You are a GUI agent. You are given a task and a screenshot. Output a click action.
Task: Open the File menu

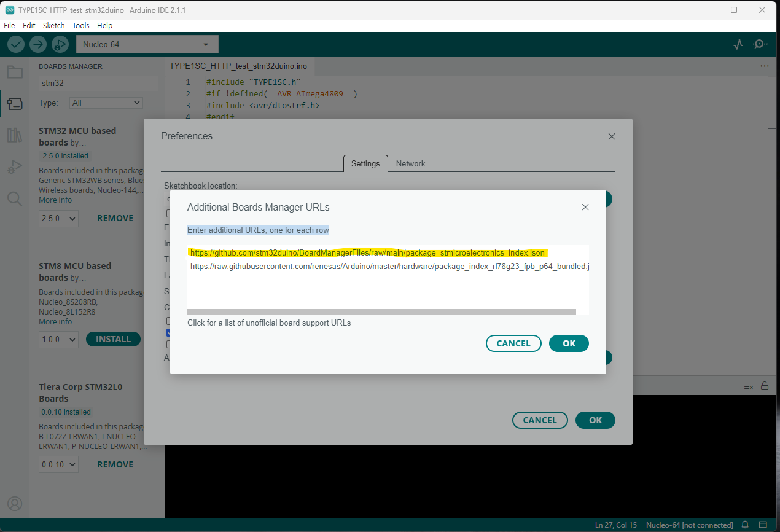pos(9,26)
